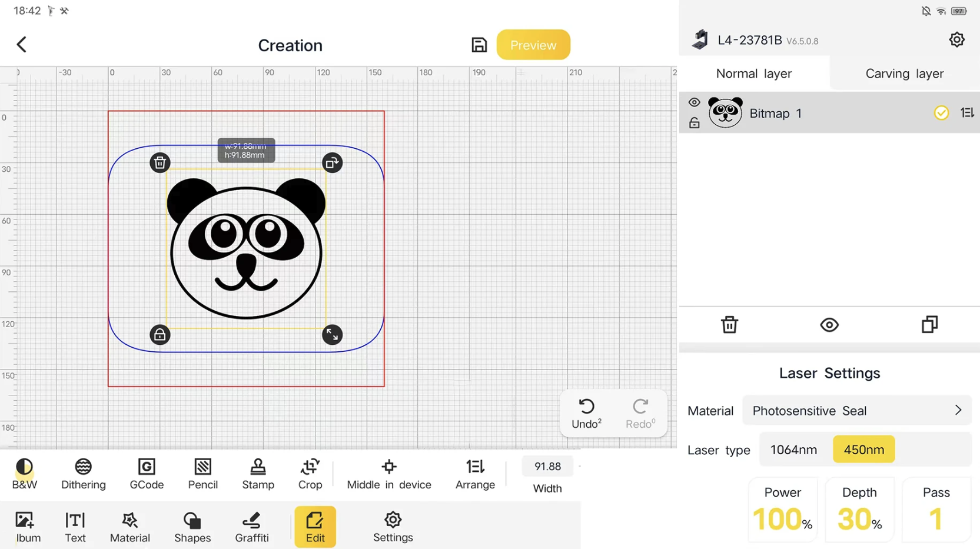Click the resize handle on panda image

tap(332, 335)
